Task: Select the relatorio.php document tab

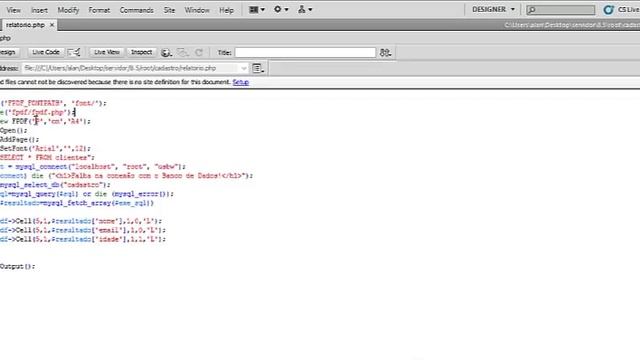Action: tap(25, 25)
